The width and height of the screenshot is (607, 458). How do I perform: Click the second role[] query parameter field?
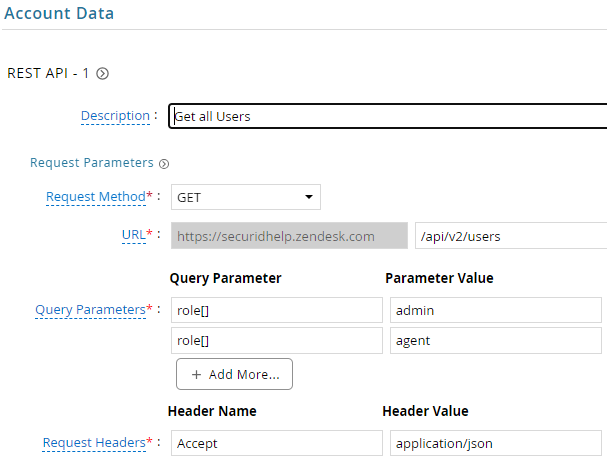(277, 340)
